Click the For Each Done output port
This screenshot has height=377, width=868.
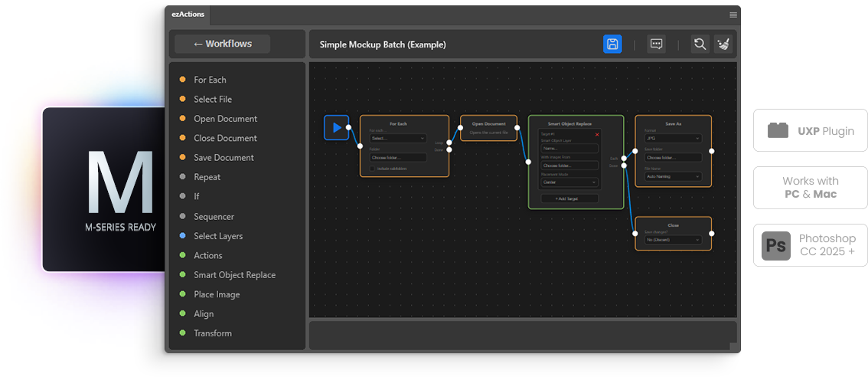point(449,149)
